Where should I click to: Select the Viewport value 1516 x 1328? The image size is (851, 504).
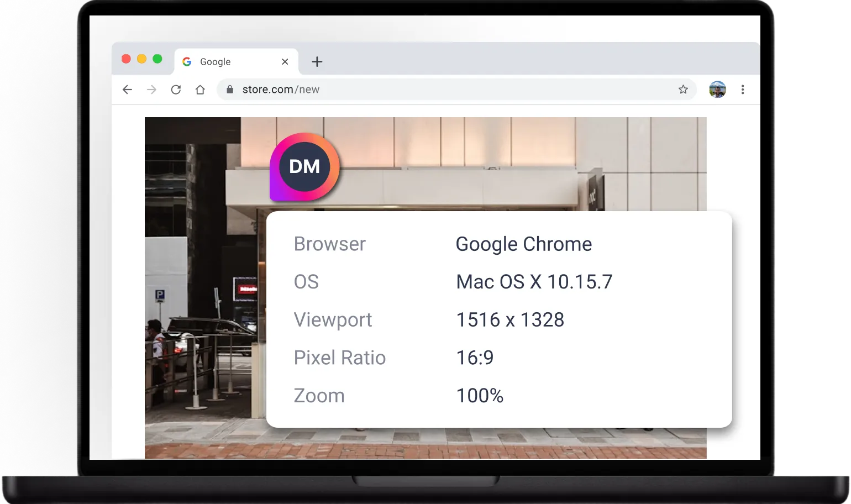[x=509, y=319]
